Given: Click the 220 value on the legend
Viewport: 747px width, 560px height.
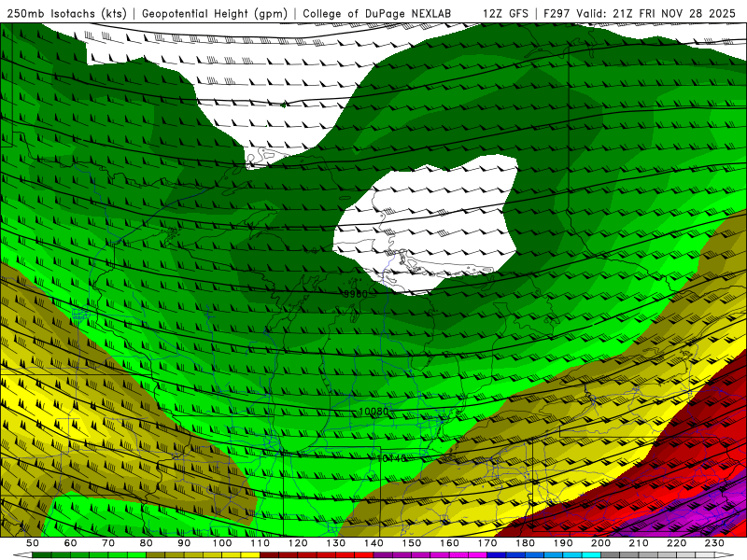Looking at the screenshot, I should pos(676,543).
